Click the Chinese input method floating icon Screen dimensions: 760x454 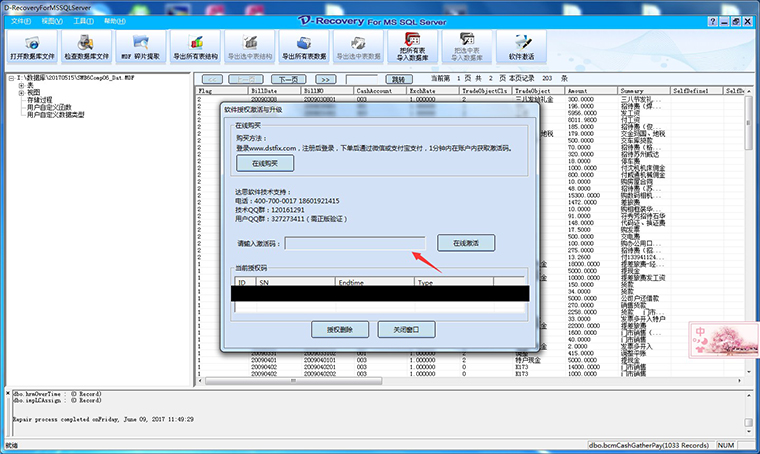pyautogui.click(x=724, y=340)
